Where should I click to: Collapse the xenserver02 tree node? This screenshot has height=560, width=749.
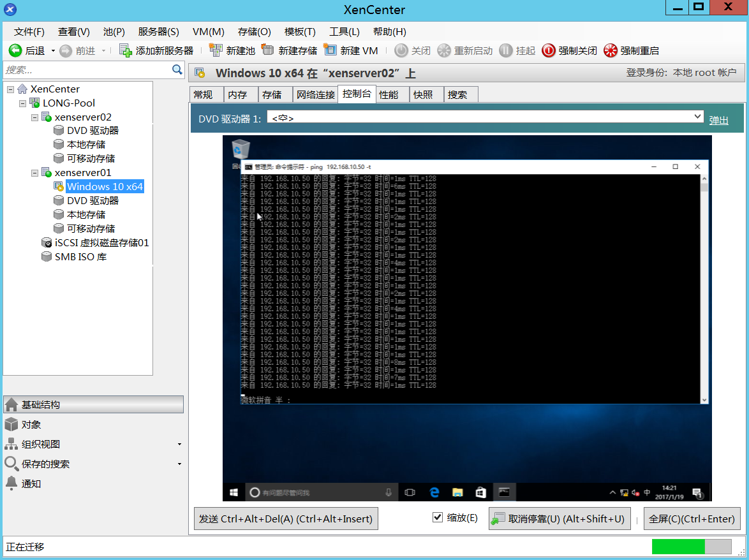(x=34, y=117)
